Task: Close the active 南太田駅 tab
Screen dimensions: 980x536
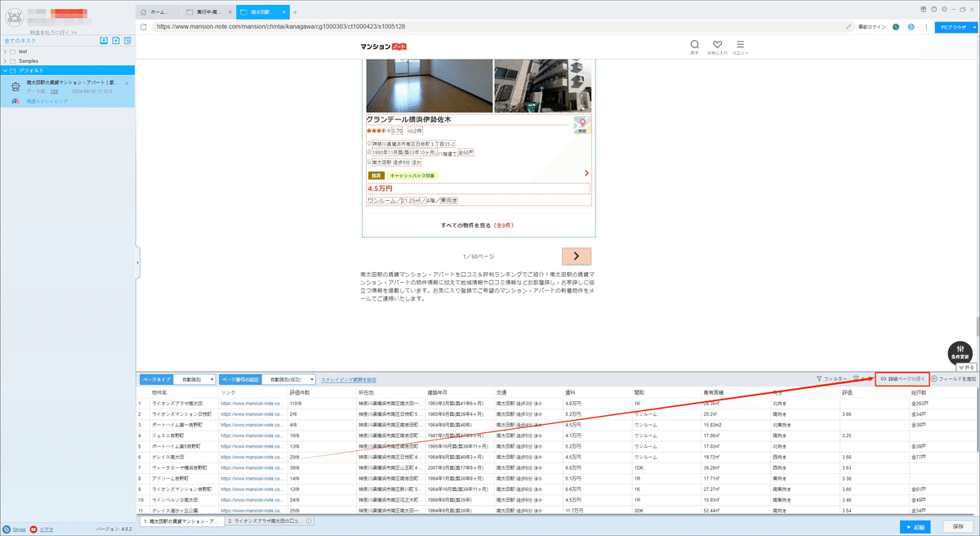Action: pos(284,12)
